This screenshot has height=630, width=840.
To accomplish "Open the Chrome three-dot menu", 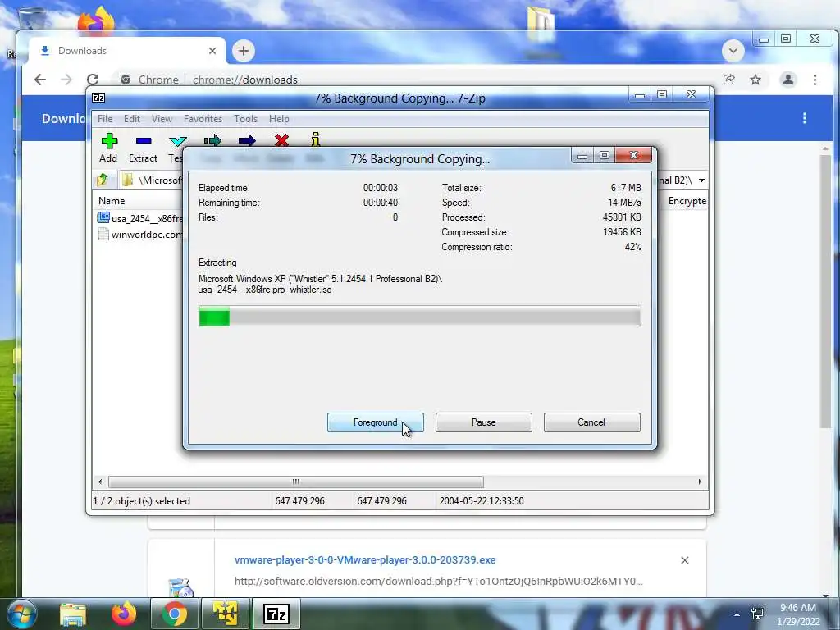I will click(815, 80).
